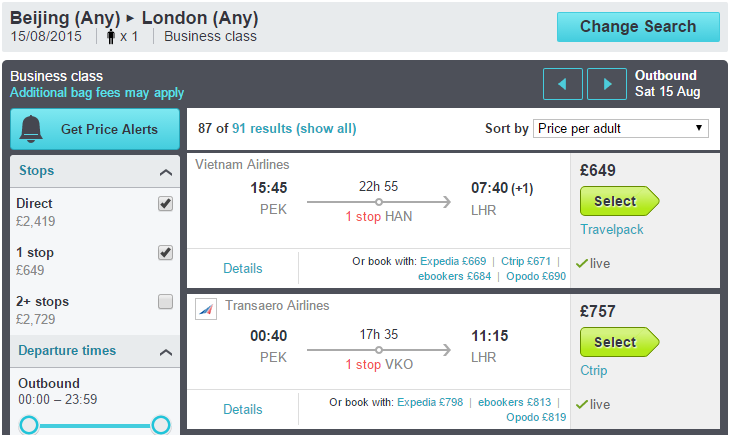Click the left outbound time slider handle
732x435 pixels.
pos(29,425)
